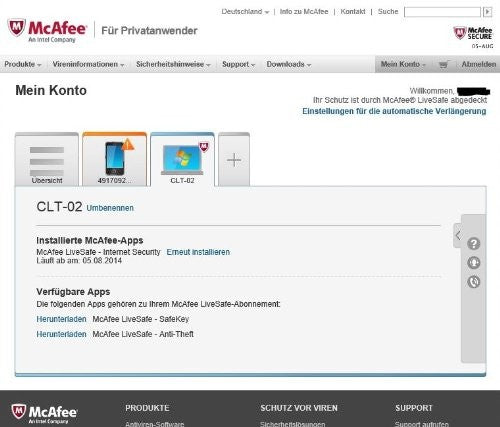Click the 'Verfügbare Apps' heading
The height and width of the screenshot is (427, 500).
tap(73, 292)
